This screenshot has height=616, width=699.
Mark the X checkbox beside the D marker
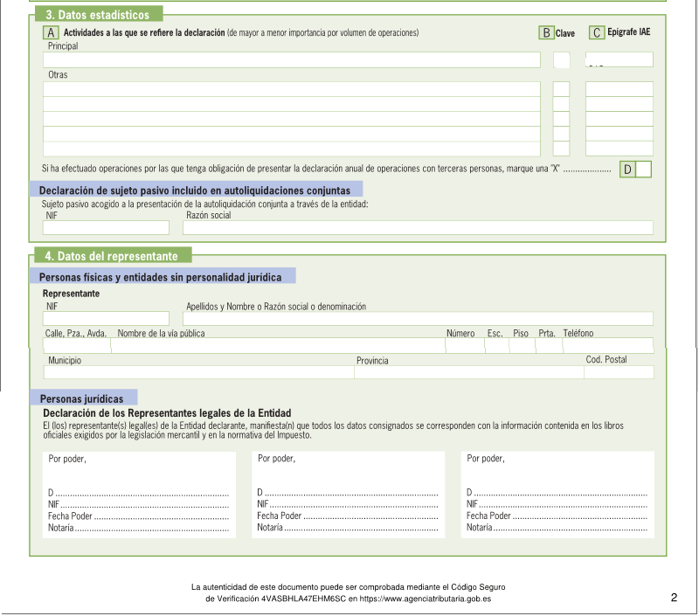[x=644, y=170]
